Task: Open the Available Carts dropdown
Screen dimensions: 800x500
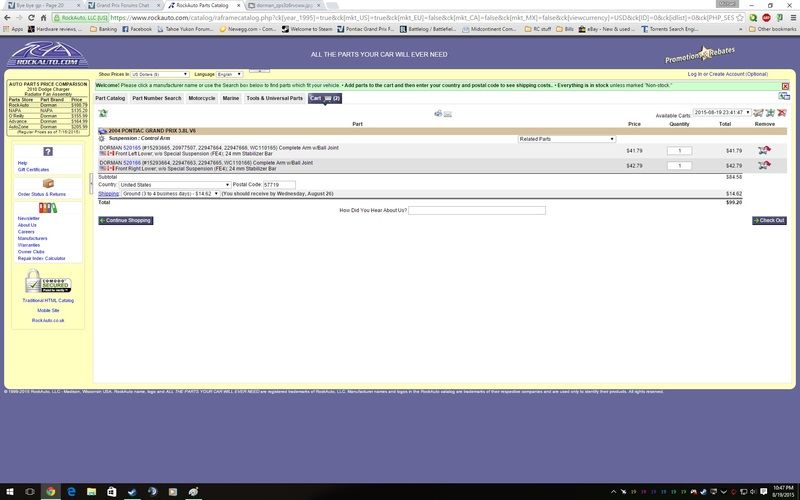Action: 721,112
